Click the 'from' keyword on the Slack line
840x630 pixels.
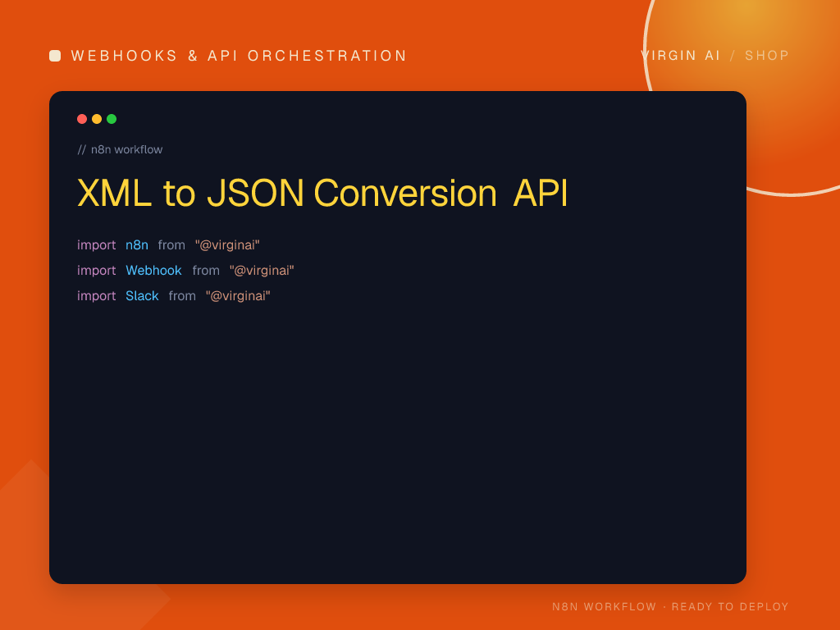pos(182,295)
